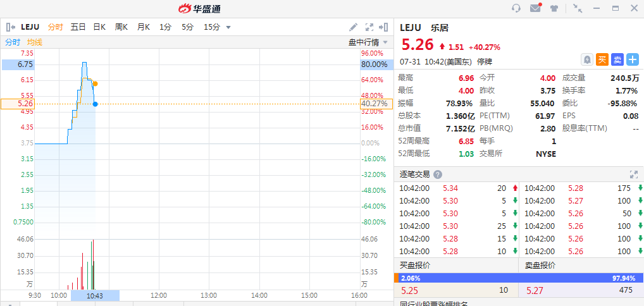Click the ask size 475
Image resolution: width=644 pixels, height=306 pixels.
pyautogui.click(x=626, y=290)
